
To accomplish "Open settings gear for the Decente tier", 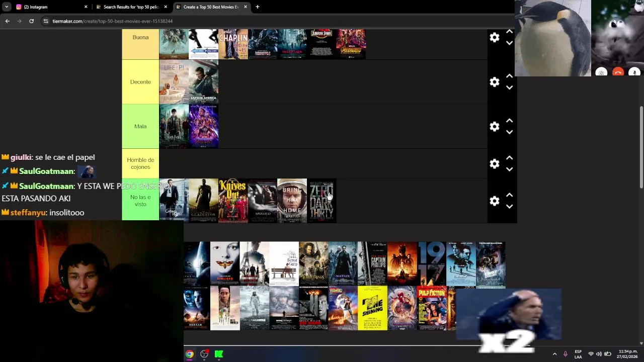I will (x=495, y=82).
